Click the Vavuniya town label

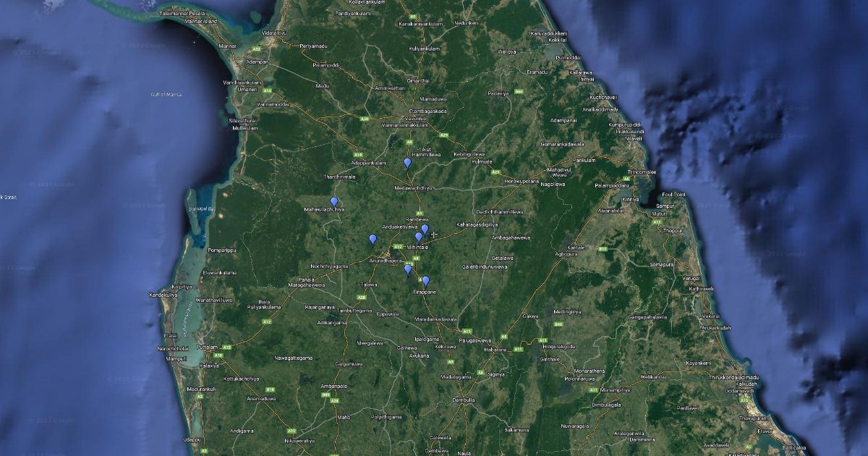[414, 117]
